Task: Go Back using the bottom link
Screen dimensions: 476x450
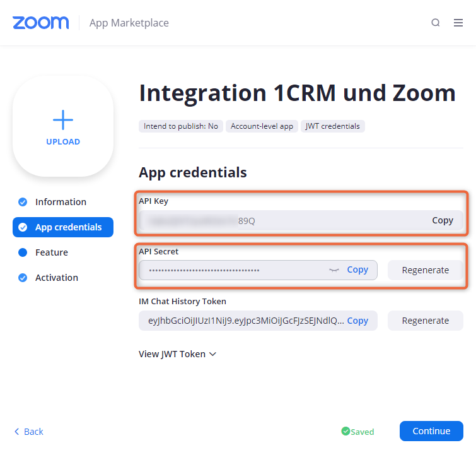Action: point(29,432)
